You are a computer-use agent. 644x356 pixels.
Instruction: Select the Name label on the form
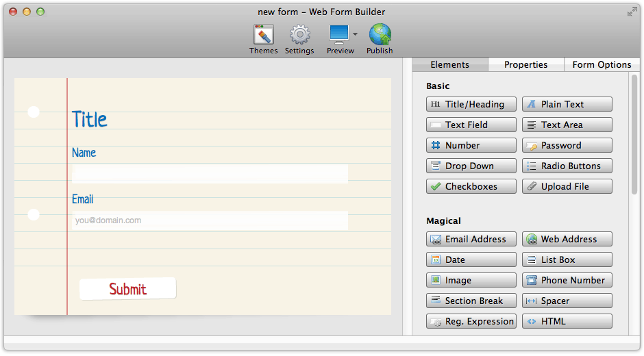[x=84, y=153]
